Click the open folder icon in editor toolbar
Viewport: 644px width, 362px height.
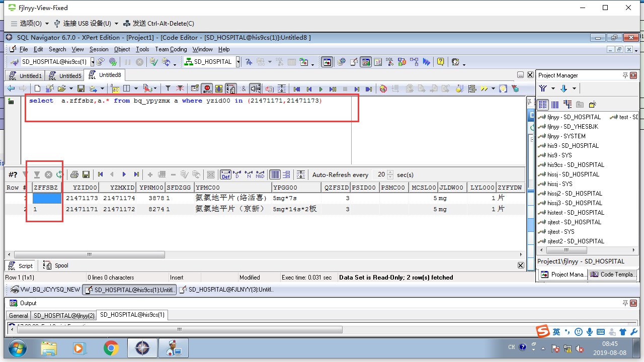[x=61, y=88]
